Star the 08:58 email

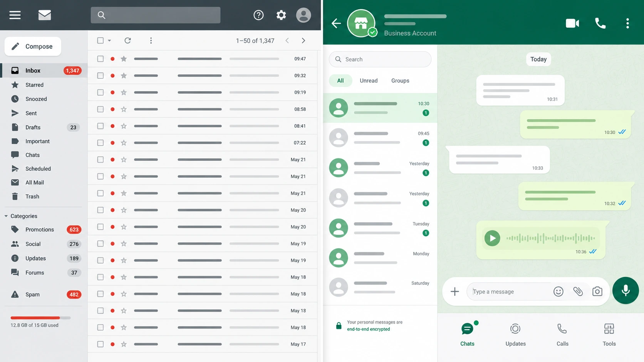pos(124,109)
